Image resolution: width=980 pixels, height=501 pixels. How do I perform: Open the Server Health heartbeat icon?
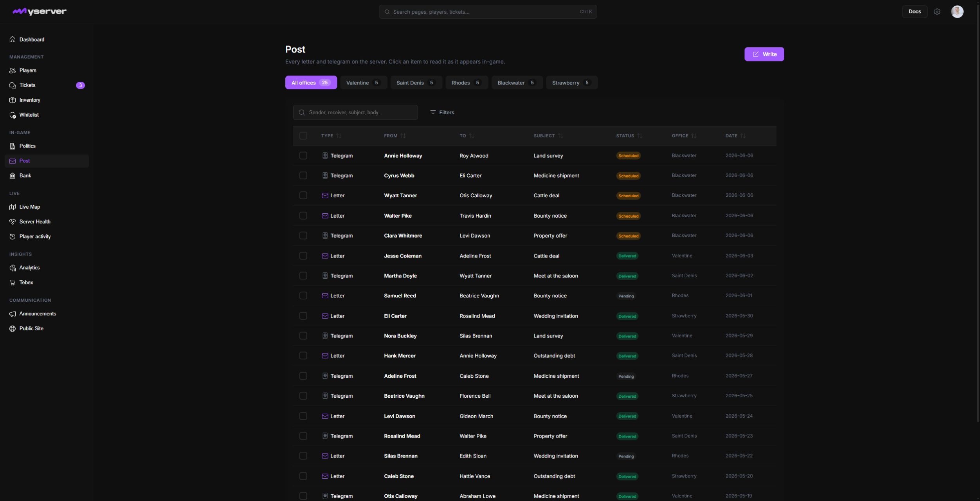13,222
